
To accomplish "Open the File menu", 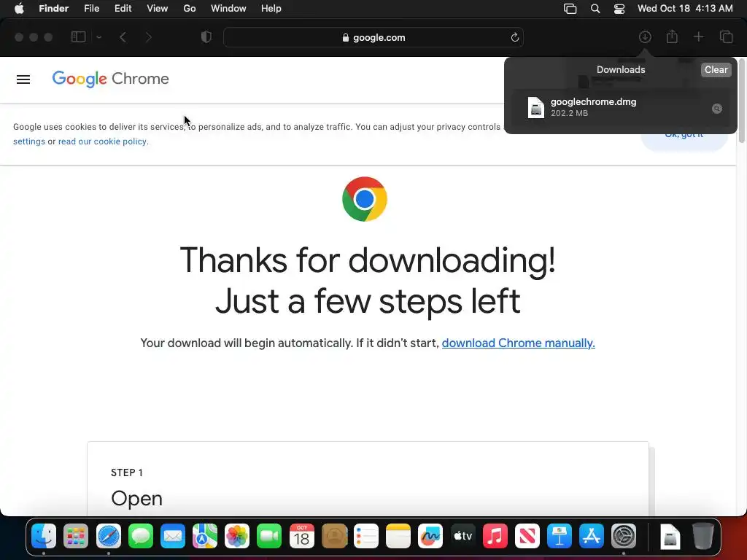I will pos(91,9).
